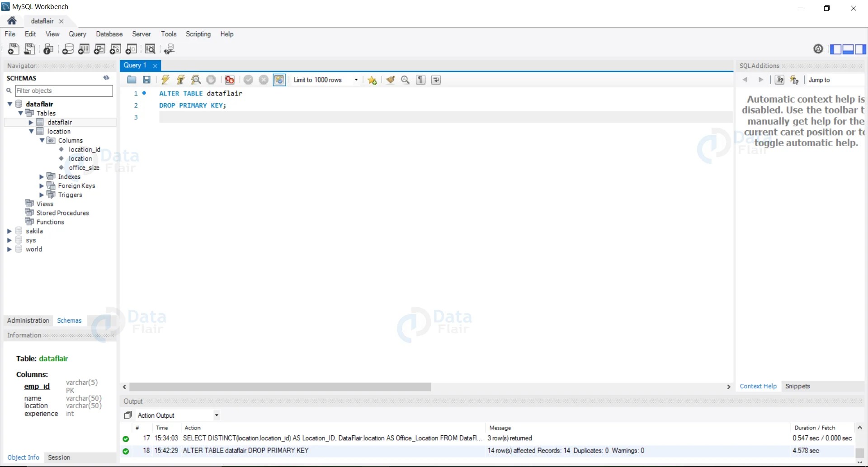The height and width of the screenshot is (467, 868).
Task: Open a SQL script file in query editor
Action: click(132, 80)
